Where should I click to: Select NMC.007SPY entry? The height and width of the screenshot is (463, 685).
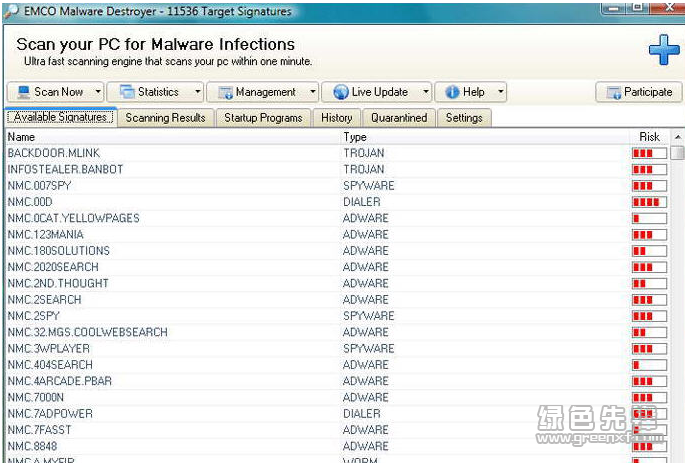pos(337,186)
